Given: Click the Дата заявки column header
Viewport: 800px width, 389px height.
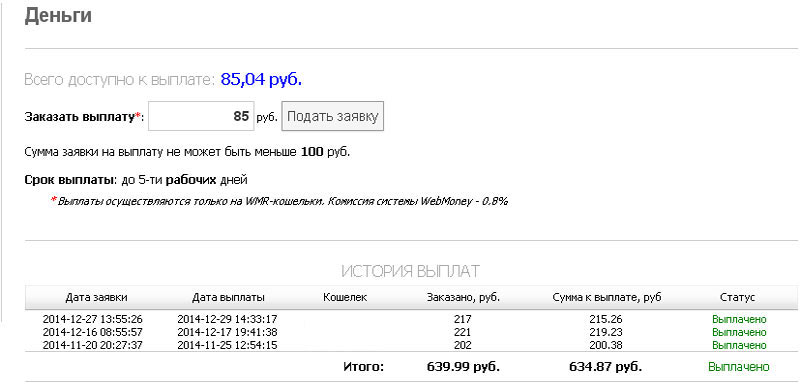Looking at the screenshot, I should (96, 297).
